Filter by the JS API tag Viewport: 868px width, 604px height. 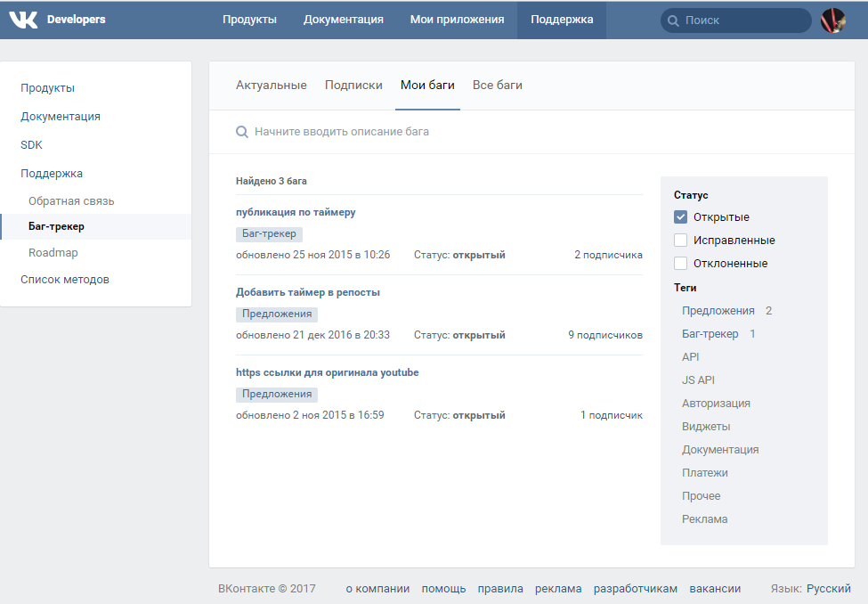[698, 380]
